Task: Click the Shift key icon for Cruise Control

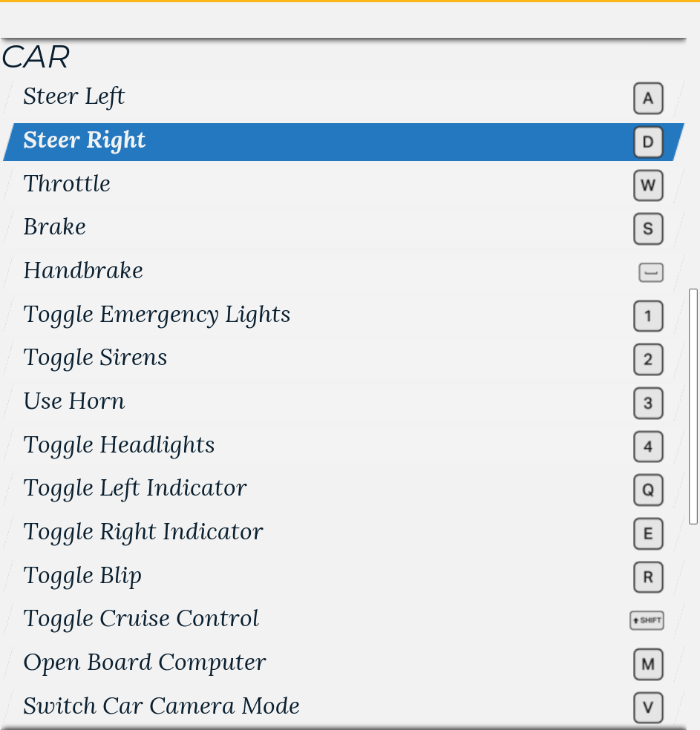Action: tap(647, 620)
